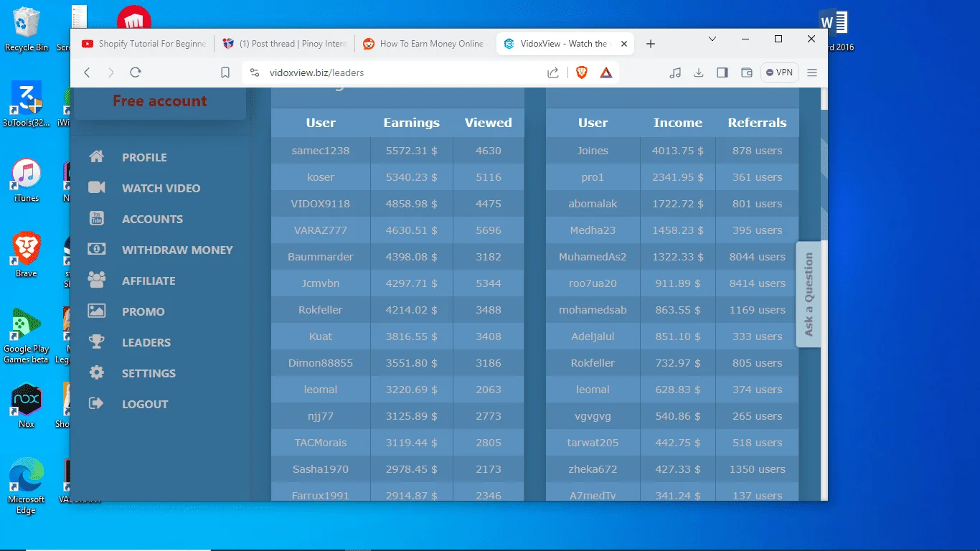
Task: Click the LOGOUT menu link
Action: point(145,405)
